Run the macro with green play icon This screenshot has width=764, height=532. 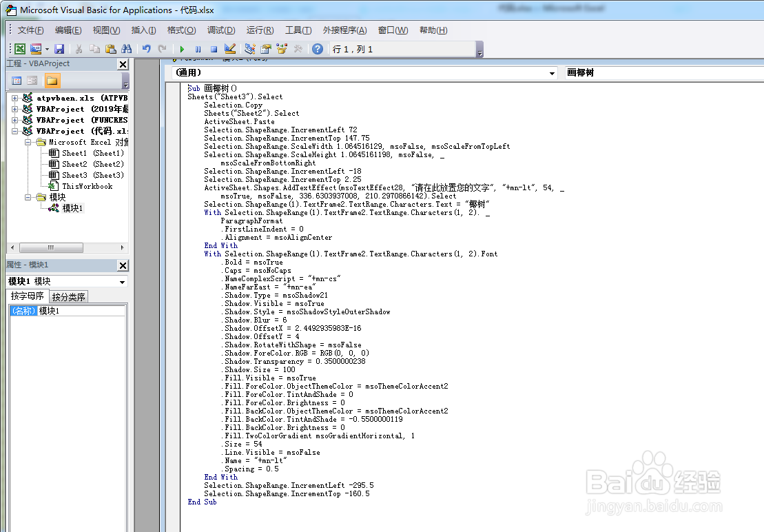[183, 49]
